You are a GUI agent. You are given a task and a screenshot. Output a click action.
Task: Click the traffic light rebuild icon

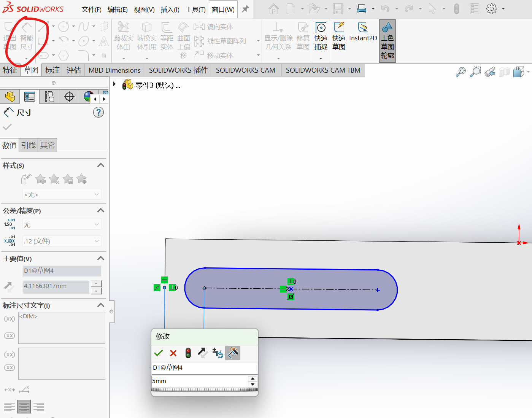(x=188, y=353)
